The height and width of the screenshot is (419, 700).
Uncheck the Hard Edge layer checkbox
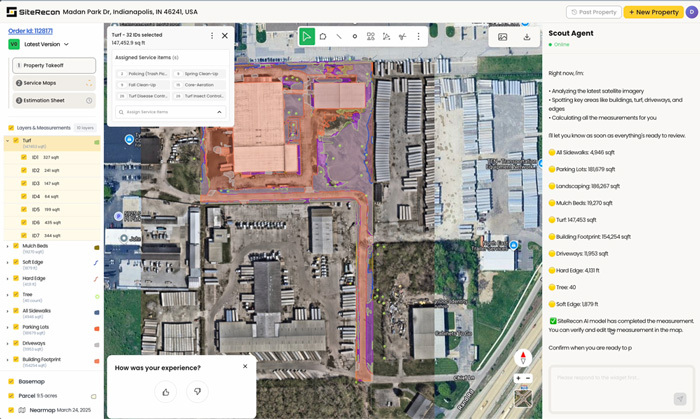(x=16, y=278)
